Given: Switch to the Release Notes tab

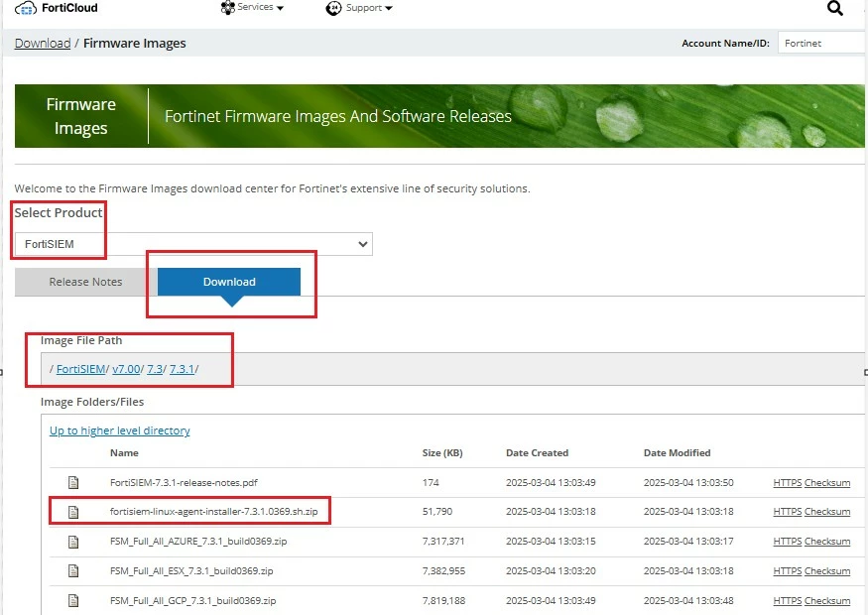Looking at the screenshot, I should [x=85, y=282].
